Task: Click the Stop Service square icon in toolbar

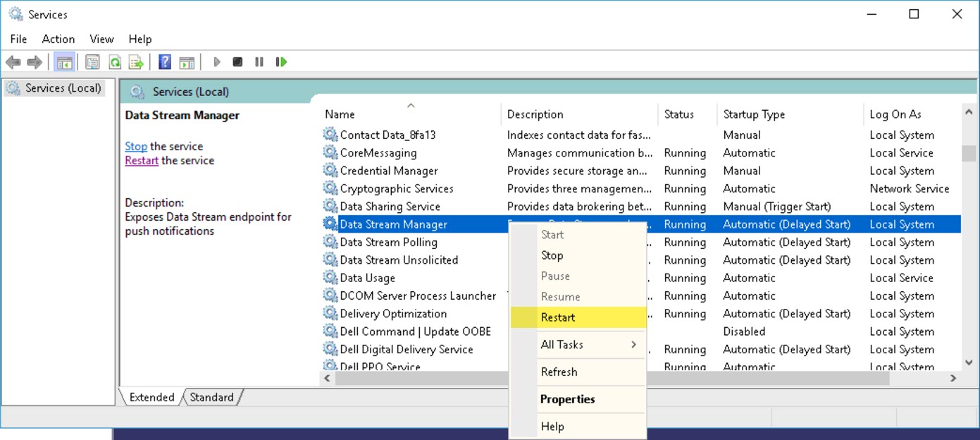Action: (x=238, y=62)
